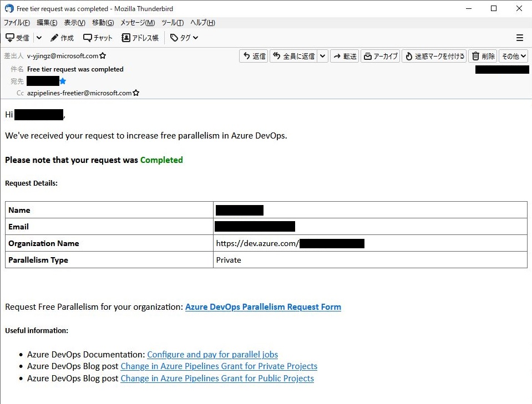Click the subject 'Free tier request was completed'
The image size is (532, 404).
(x=75, y=69)
